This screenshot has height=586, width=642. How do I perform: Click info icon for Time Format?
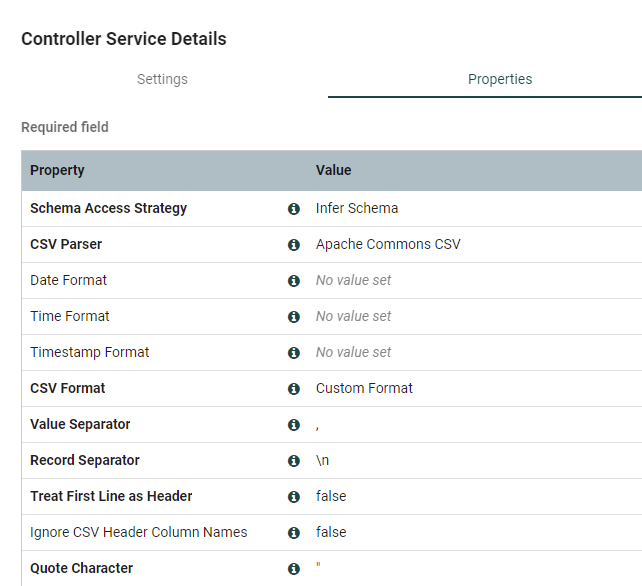click(294, 317)
